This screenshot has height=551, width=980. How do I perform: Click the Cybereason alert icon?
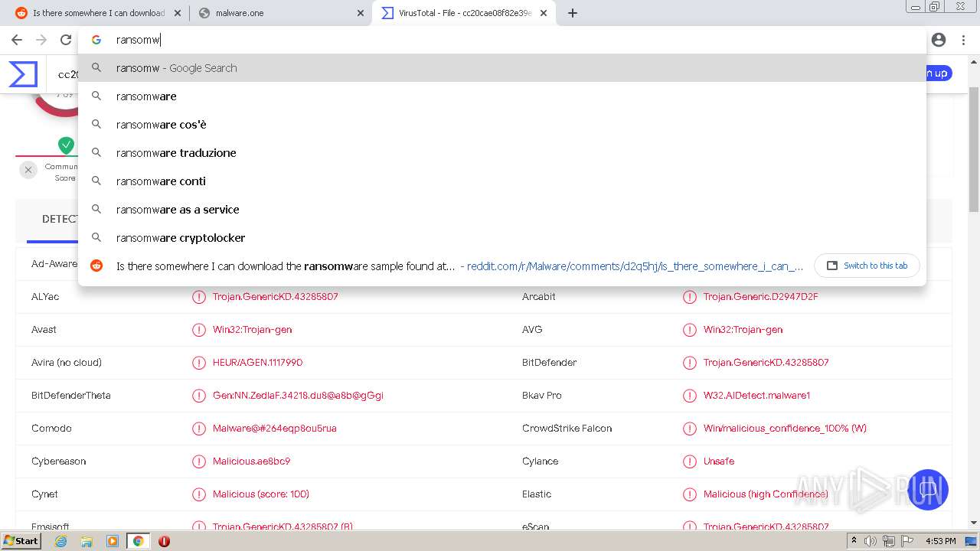click(x=199, y=461)
